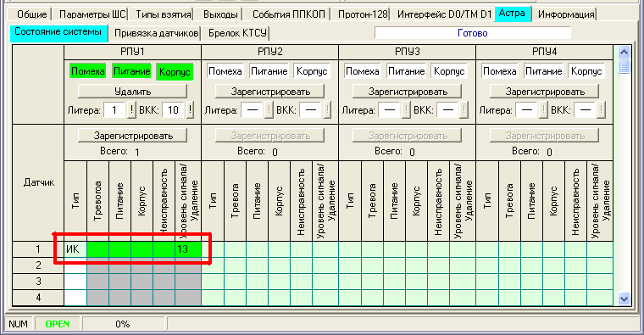
Task: Click the signal level cell showing 13
Action: (x=188, y=249)
